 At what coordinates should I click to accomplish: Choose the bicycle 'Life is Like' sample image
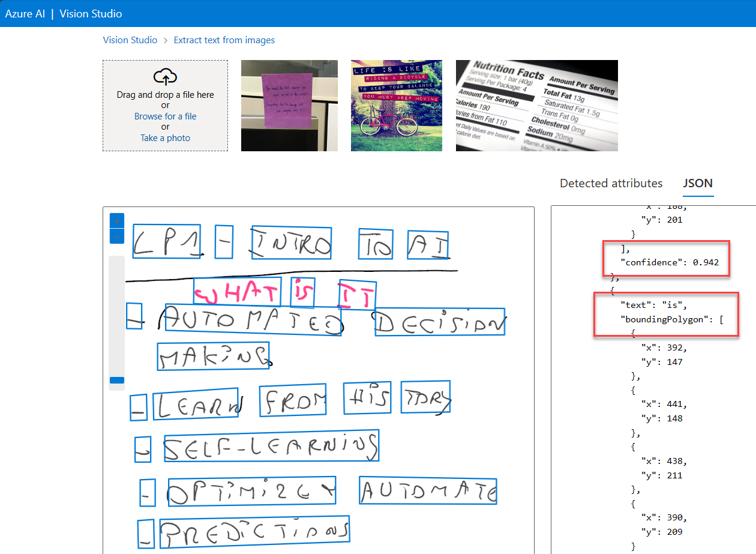pos(396,105)
